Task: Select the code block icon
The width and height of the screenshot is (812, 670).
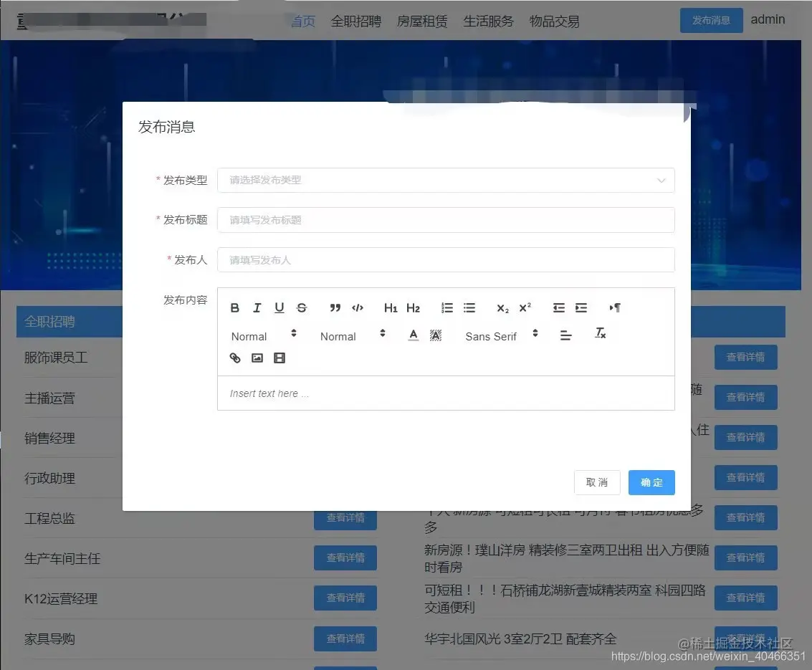Action: (x=357, y=307)
